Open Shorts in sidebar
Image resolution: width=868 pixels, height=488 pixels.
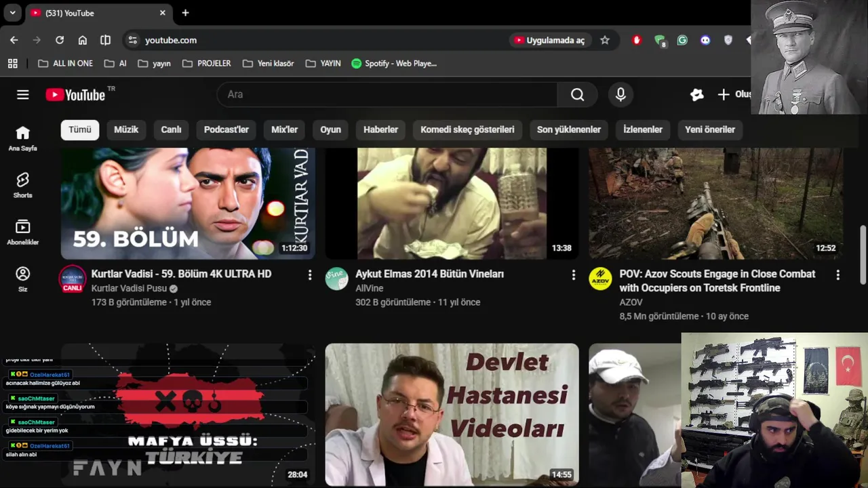tap(23, 185)
